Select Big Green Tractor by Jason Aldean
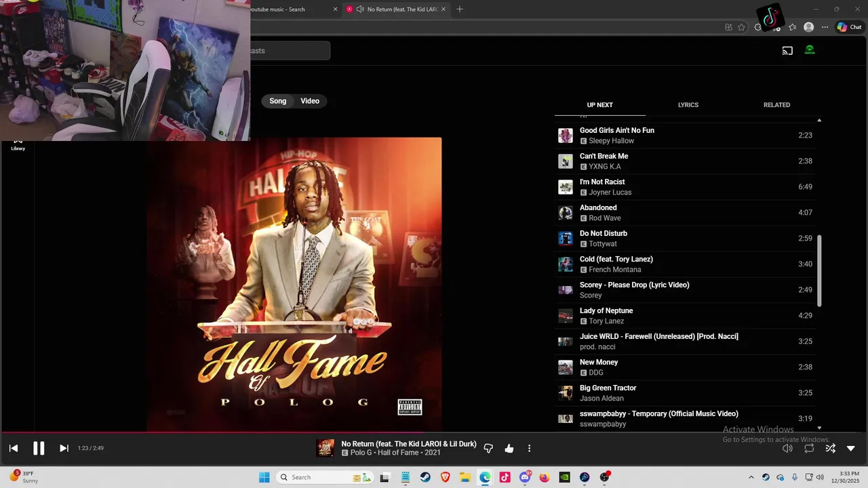The width and height of the screenshot is (868, 488). point(685,393)
